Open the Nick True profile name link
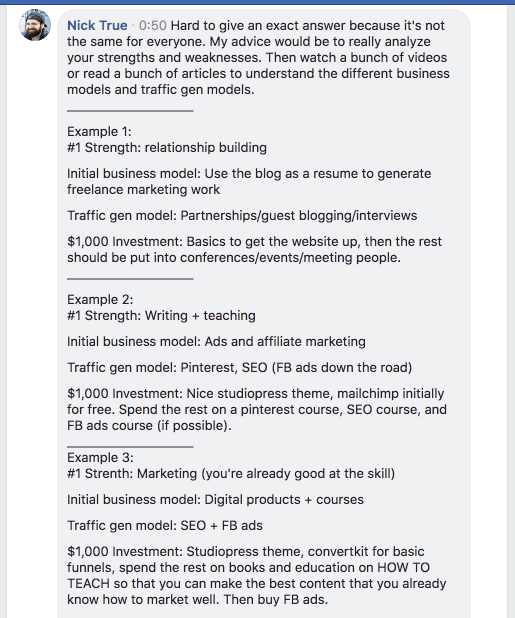Image resolution: width=515 pixels, height=618 pixels. [97, 26]
